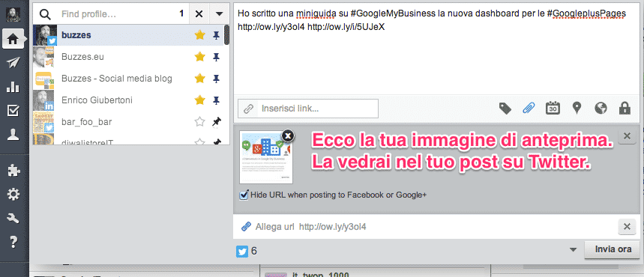Open the App Directory puzzle icon
Screen dimensions: 644x277
13,170
